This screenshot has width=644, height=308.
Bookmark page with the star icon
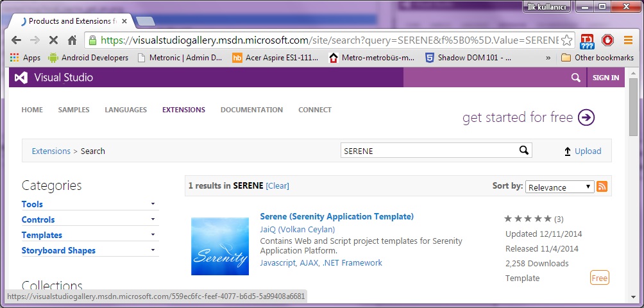pyautogui.click(x=566, y=40)
